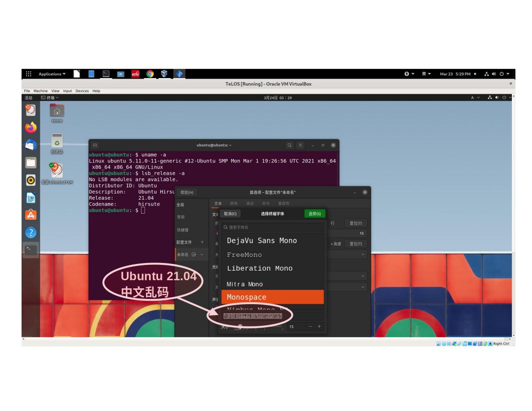This screenshot has height=411, width=532.
Task: Open VirtualBox Machine menu
Action: click(40, 91)
